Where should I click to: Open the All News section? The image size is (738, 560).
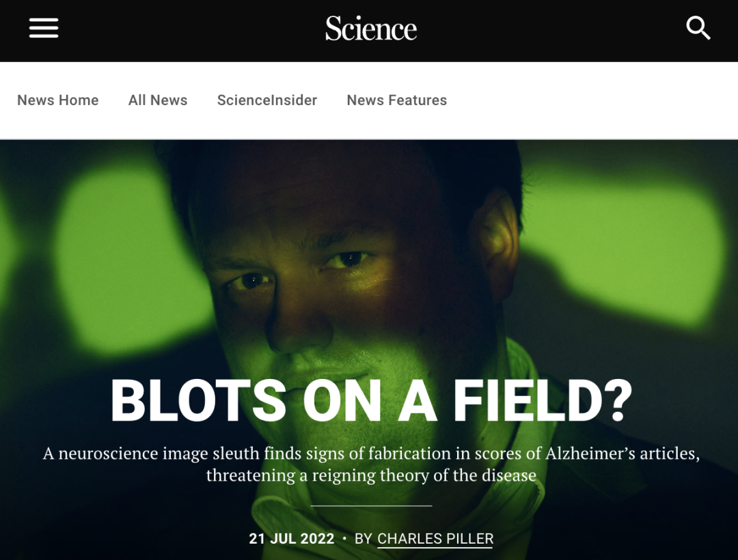[158, 100]
